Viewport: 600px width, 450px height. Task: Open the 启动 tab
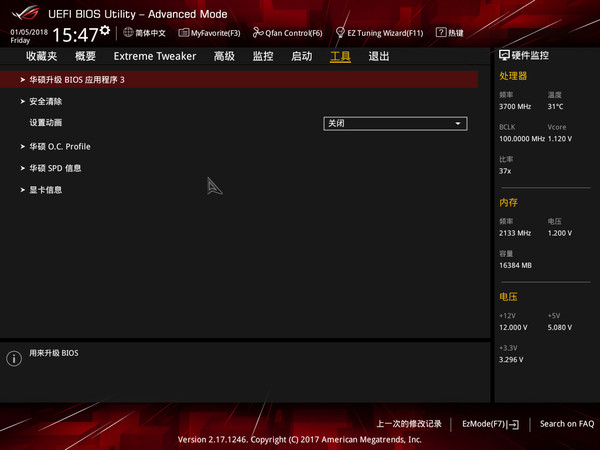coord(302,56)
